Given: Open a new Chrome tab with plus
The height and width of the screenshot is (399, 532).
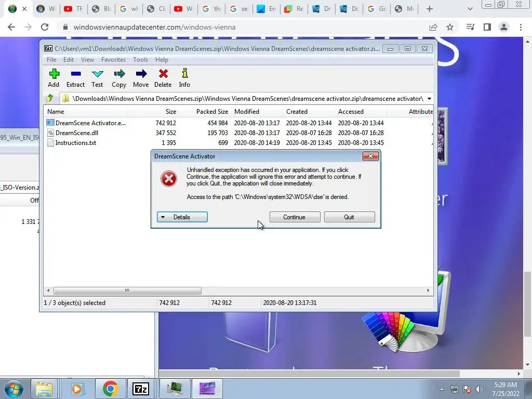Looking at the screenshot, I should point(430,9).
